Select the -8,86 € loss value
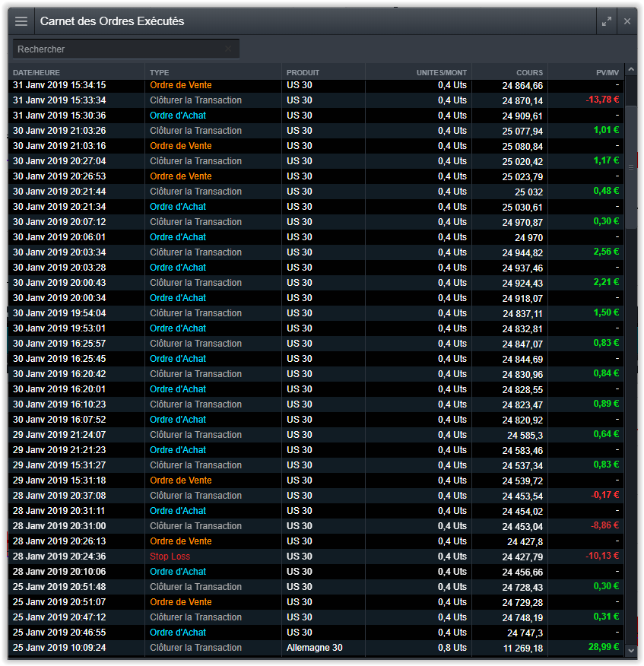The height and width of the screenshot is (666, 644). [x=605, y=525]
